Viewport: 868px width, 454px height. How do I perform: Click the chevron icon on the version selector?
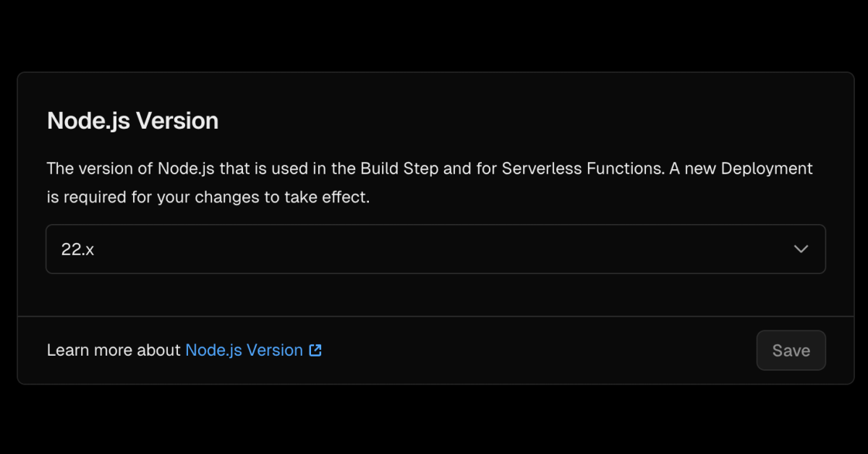(800, 249)
